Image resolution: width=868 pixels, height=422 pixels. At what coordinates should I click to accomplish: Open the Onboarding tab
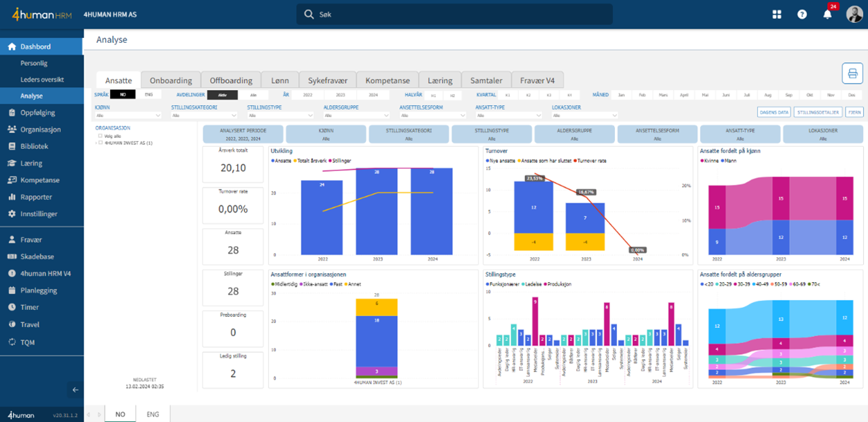pyautogui.click(x=171, y=80)
